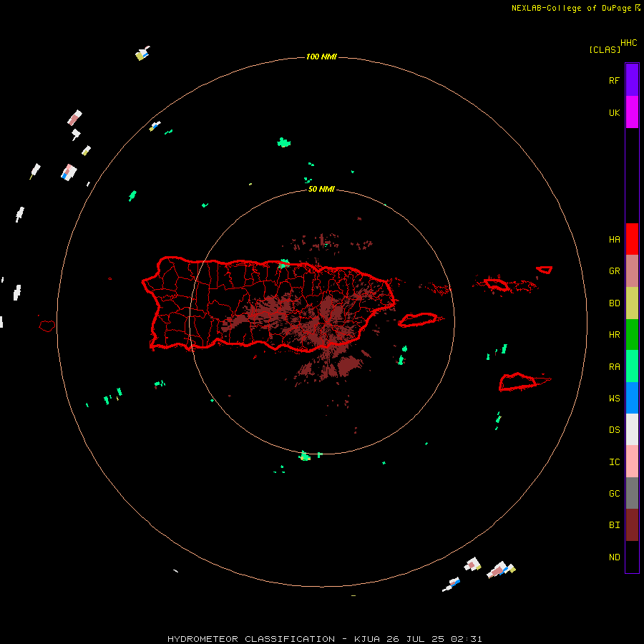644x644 pixels.
Task: Click the '100 NMI' range ring label
Action: tap(321, 57)
